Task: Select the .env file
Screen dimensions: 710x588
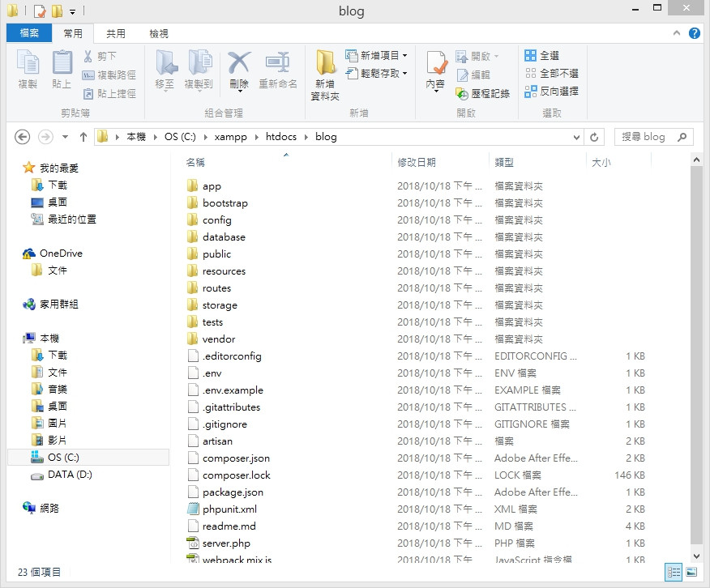Action: pyautogui.click(x=212, y=373)
